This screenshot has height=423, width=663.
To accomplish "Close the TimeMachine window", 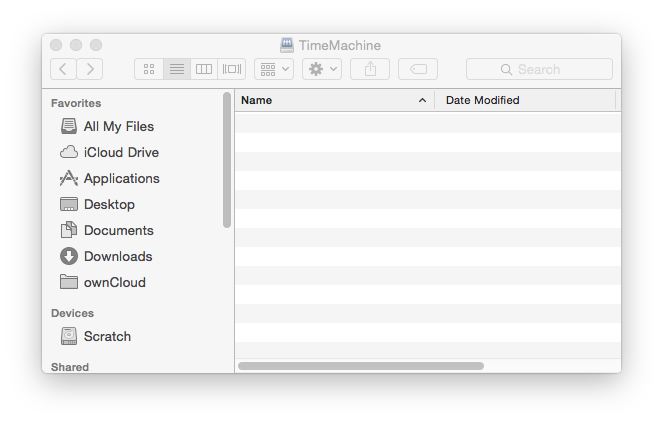I will (x=56, y=45).
